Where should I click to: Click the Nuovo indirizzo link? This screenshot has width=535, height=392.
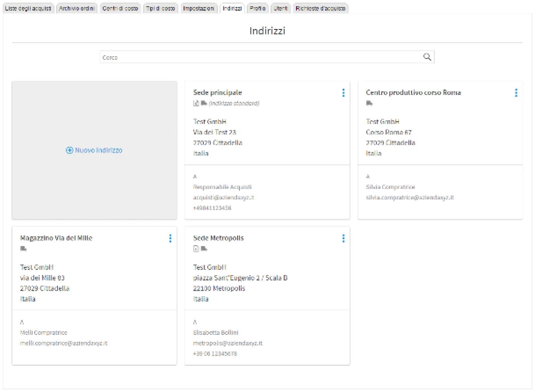pos(98,151)
